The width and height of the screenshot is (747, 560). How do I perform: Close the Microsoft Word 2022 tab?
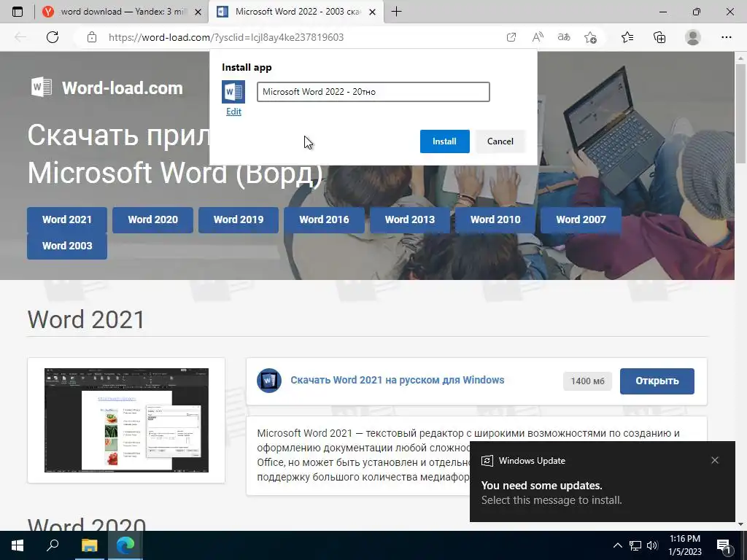point(373,12)
